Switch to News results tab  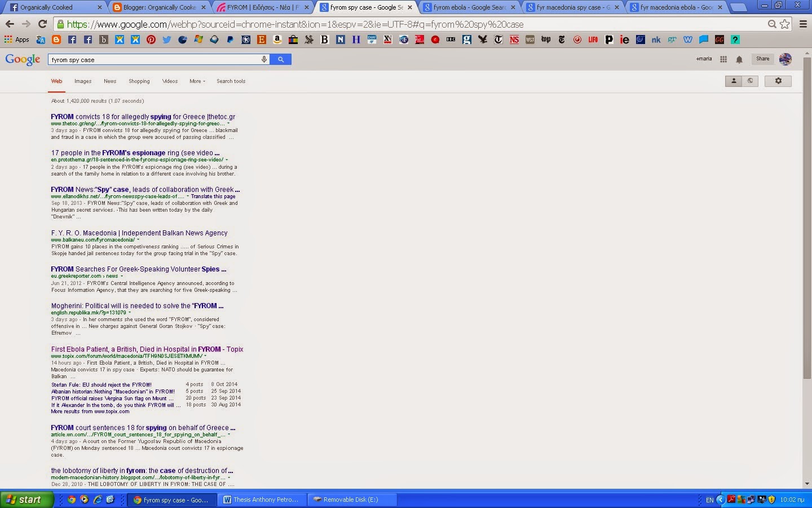coord(110,81)
